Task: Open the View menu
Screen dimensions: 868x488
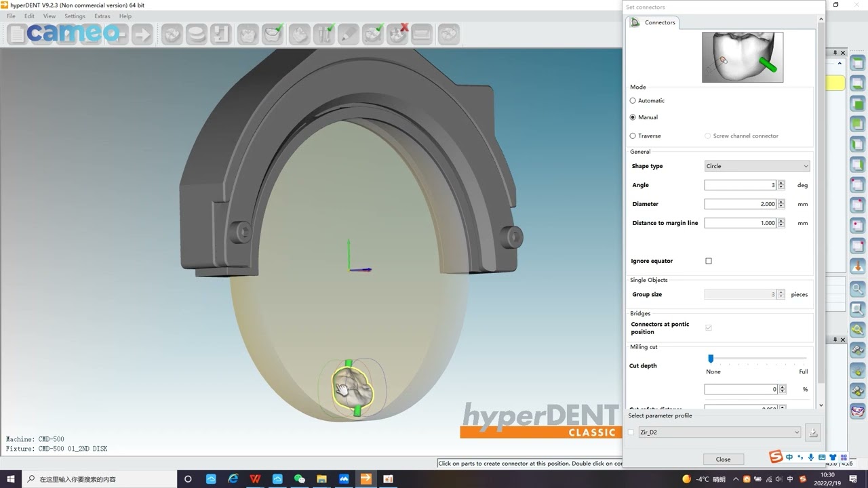Action: [50, 16]
